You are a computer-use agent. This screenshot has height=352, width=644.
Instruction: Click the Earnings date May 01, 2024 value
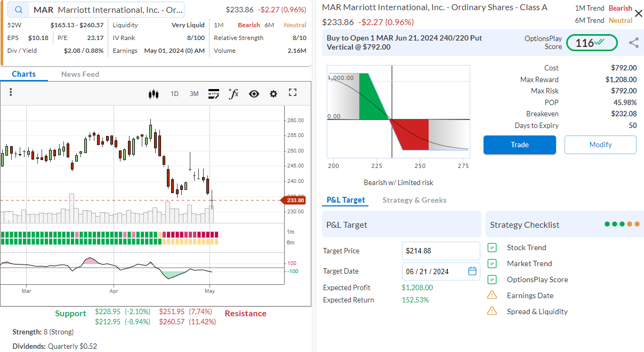coord(174,51)
